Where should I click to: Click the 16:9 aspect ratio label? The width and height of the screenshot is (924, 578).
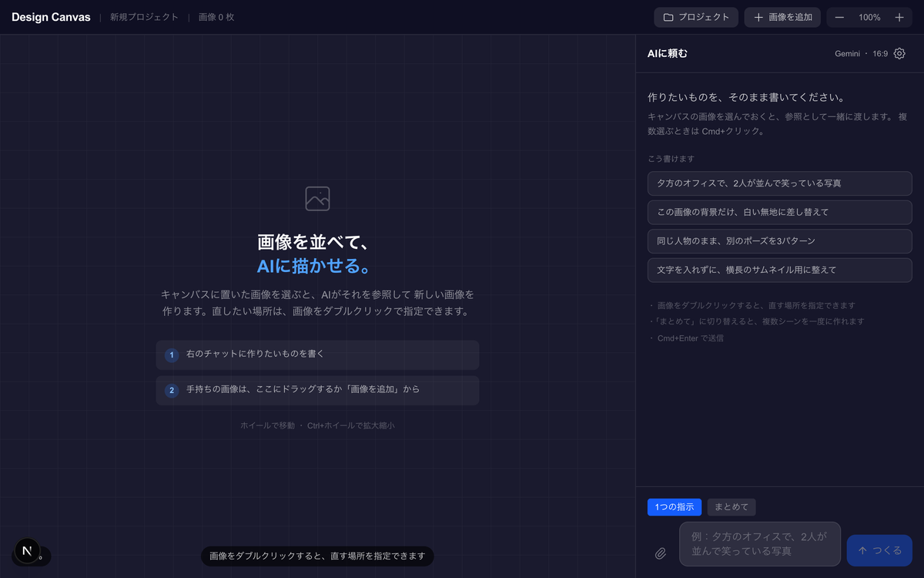pyautogui.click(x=880, y=54)
